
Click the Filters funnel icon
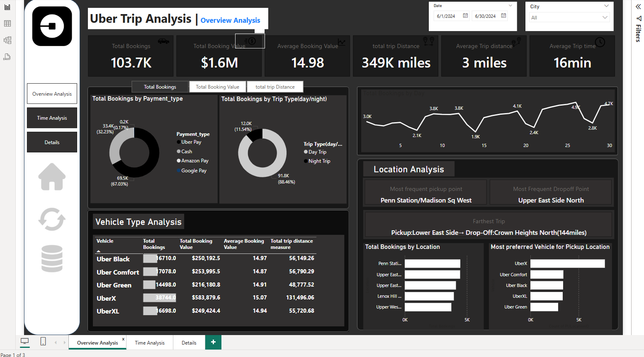coord(639,18)
